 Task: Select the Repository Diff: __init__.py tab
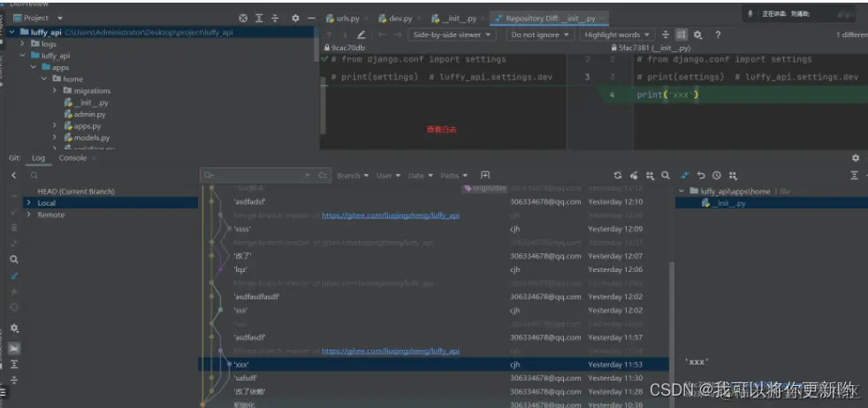pyautogui.click(x=549, y=19)
